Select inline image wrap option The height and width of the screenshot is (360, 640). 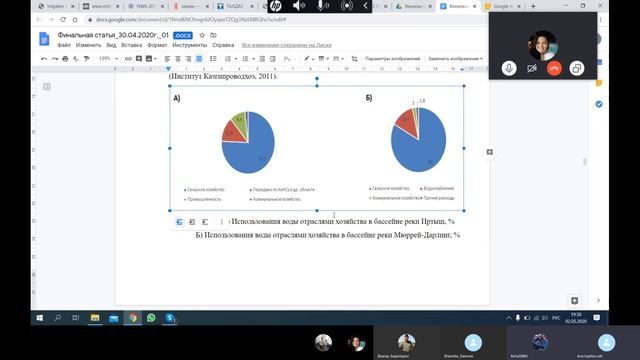(x=179, y=222)
